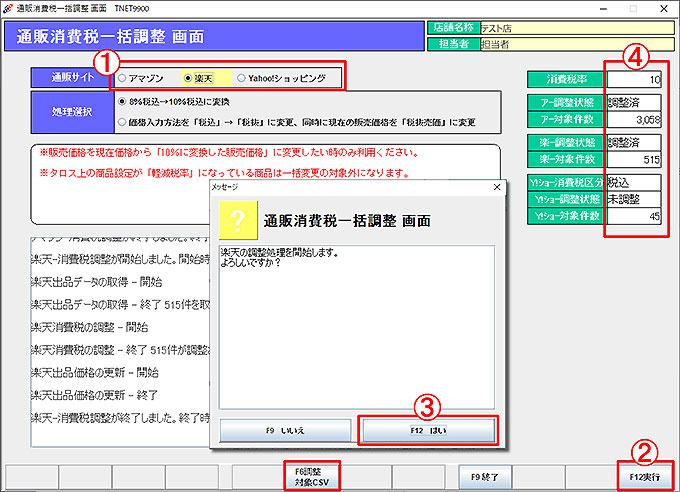680x492 pixels.
Task: Click the dialog message text area
Action: pos(356,327)
